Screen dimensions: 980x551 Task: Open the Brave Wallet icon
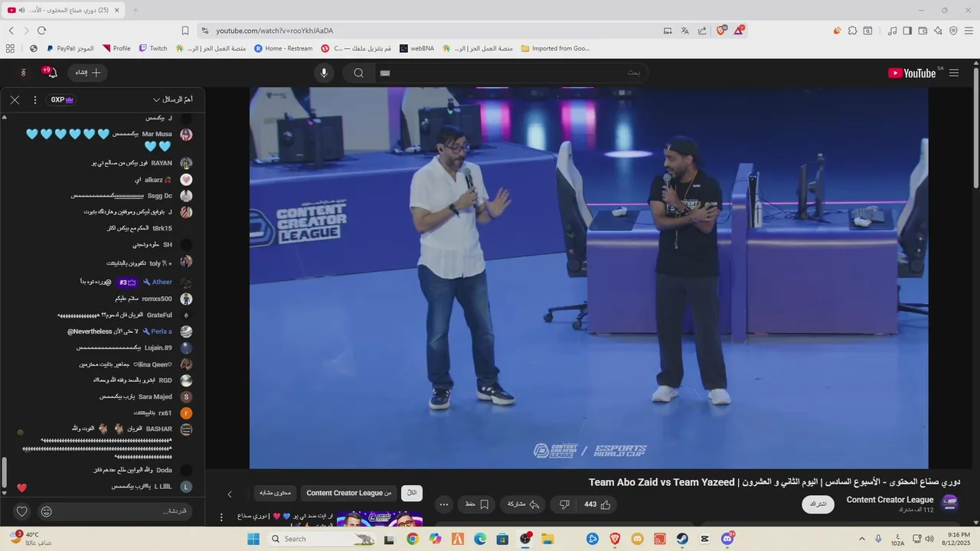[923, 31]
